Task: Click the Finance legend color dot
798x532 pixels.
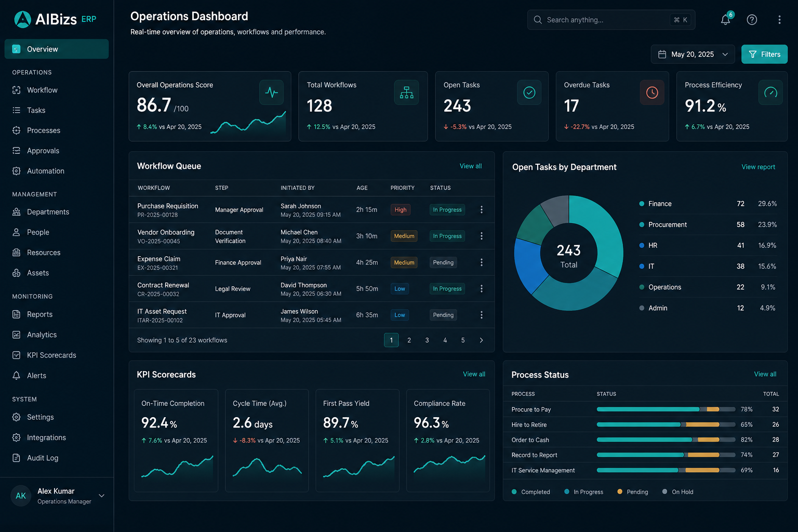Action: pos(642,204)
